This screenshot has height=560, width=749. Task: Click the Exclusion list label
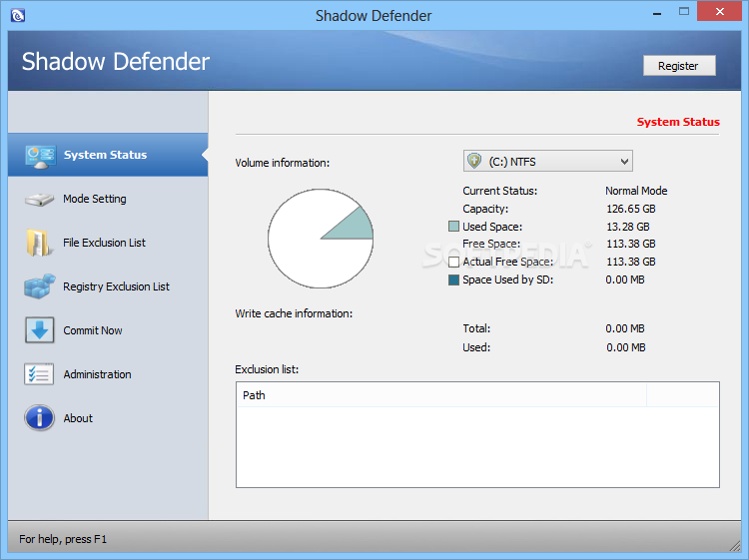pos(267,369)
